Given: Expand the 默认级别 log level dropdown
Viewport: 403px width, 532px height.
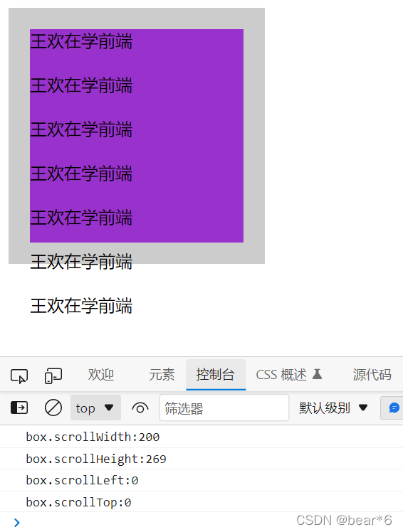Looking at the screenshot, I should (333, 408).
